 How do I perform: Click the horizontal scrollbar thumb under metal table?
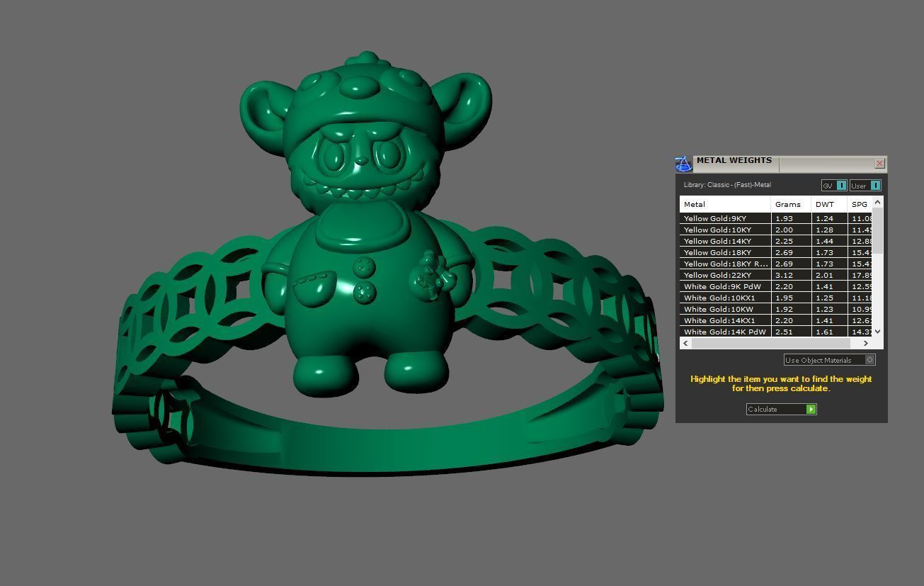tap(770, 343)
